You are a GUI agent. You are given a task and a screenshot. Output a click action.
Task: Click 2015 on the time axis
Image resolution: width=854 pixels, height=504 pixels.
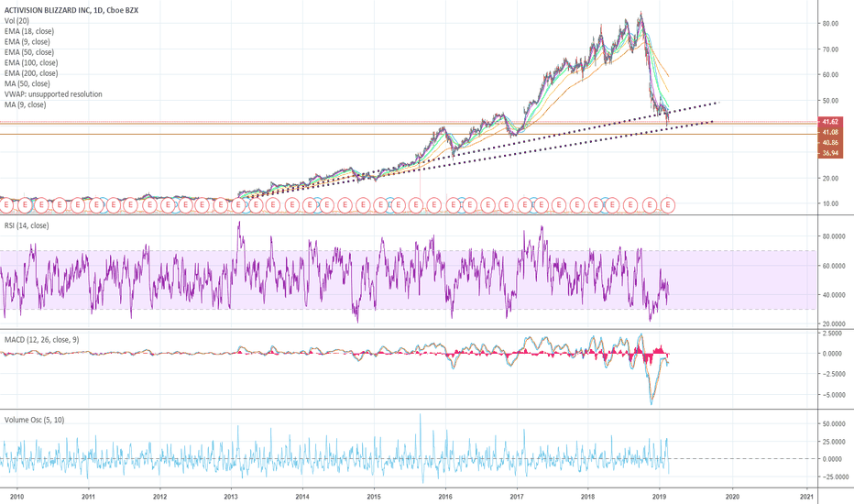[374, 497]
